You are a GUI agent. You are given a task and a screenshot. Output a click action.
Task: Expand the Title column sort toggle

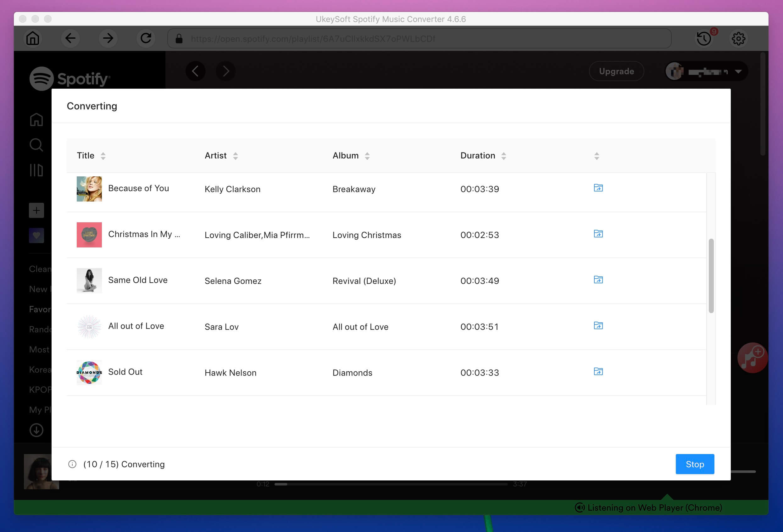point(103,156)
